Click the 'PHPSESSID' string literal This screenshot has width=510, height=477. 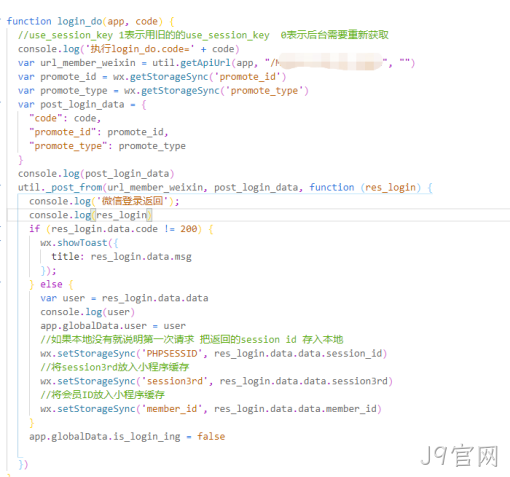172,353
